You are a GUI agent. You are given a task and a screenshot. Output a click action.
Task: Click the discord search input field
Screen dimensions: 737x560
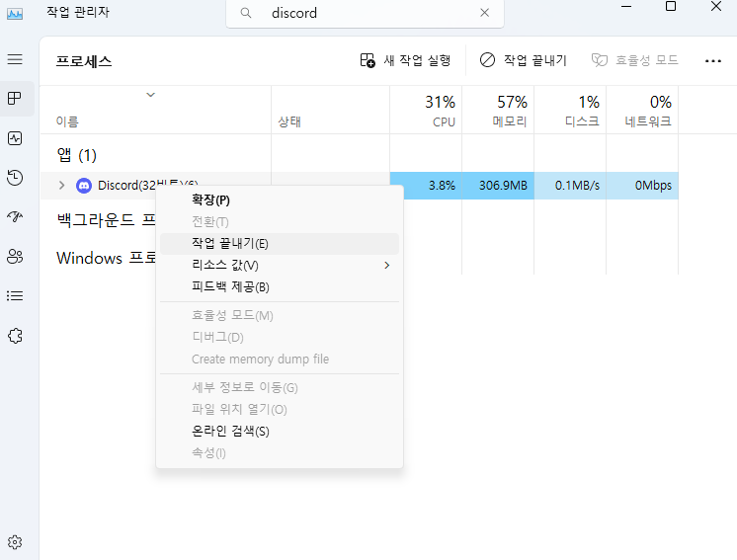coord(366,14)
